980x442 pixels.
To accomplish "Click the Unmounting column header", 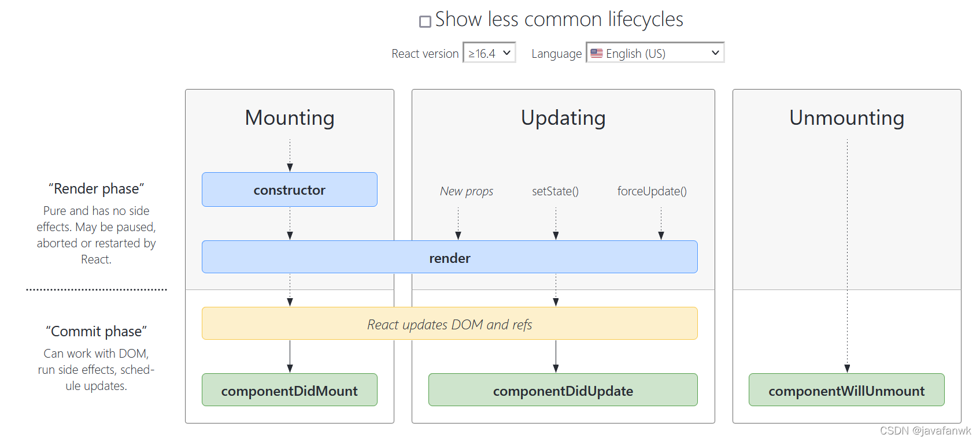I will point(846,118).
